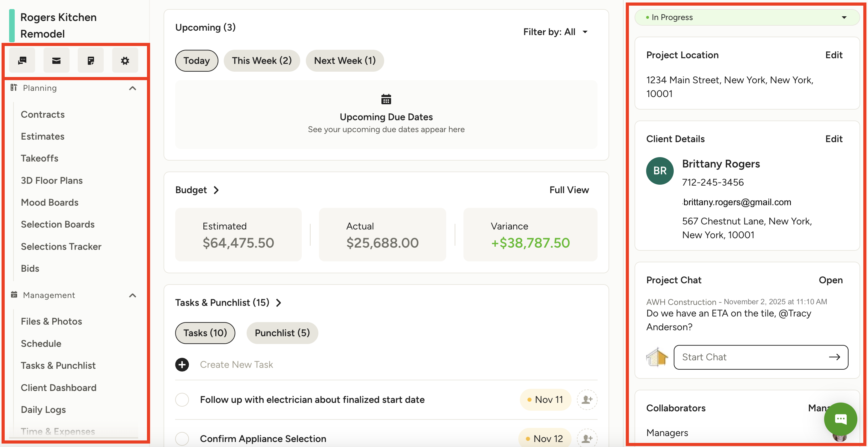868x447 pixels.
Task: Open the notes icon in sidebar toolbar
Action: (91, 61)
